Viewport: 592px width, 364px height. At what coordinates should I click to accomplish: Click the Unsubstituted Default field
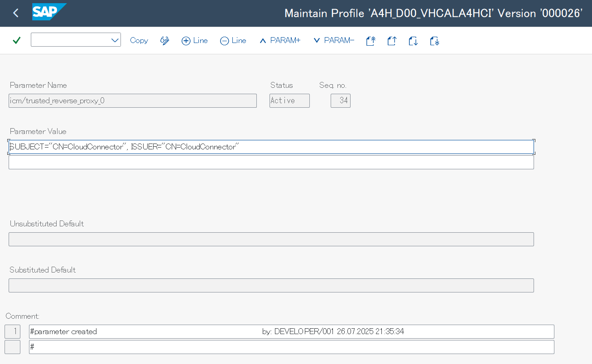271,239
